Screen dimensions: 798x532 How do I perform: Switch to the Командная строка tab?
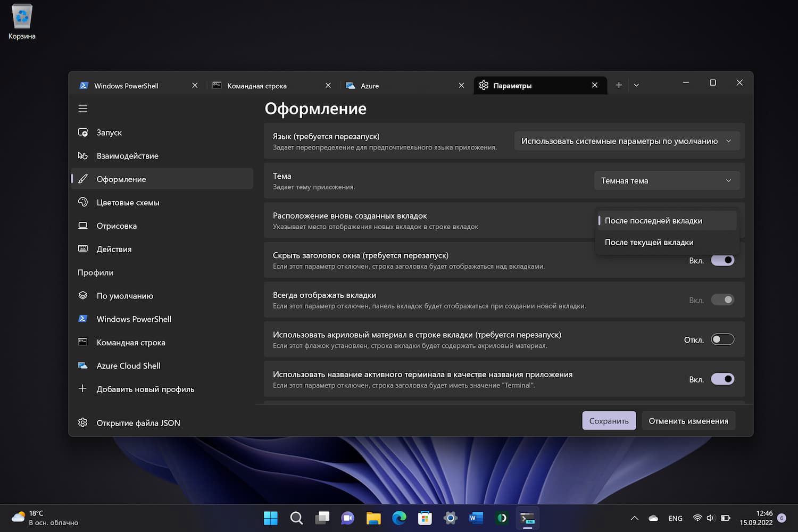(x=257, y=86)
